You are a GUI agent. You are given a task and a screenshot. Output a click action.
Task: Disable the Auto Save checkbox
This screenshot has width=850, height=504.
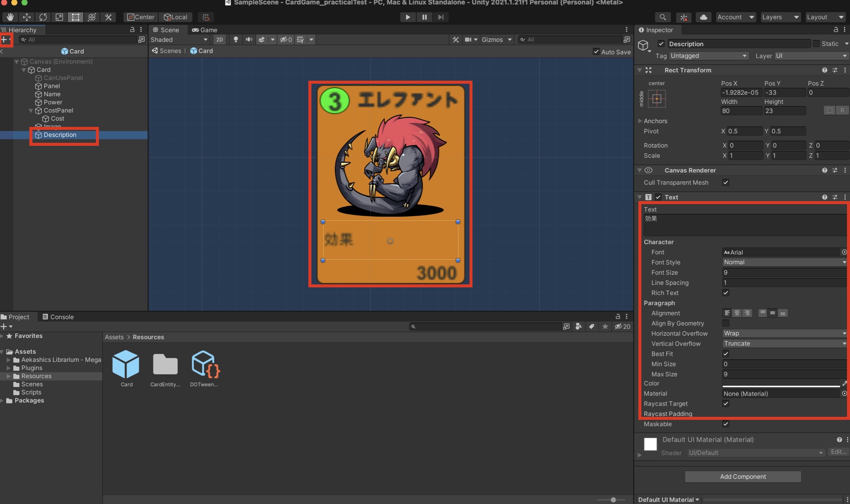596,52
